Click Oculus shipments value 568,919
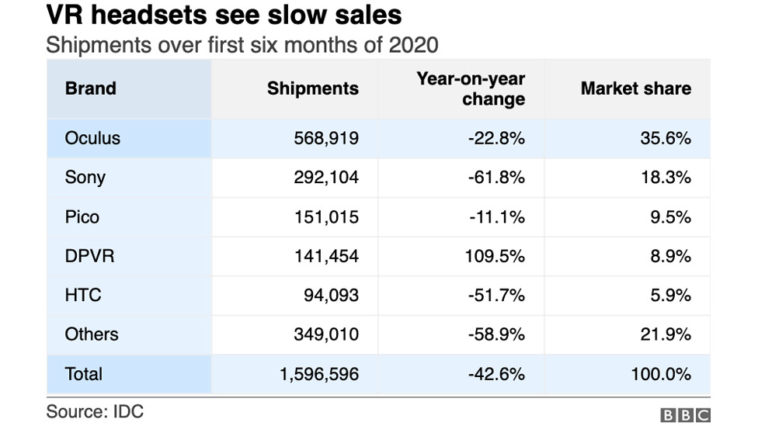The width and height of the screenshot is (758, 426). point(323,139)
